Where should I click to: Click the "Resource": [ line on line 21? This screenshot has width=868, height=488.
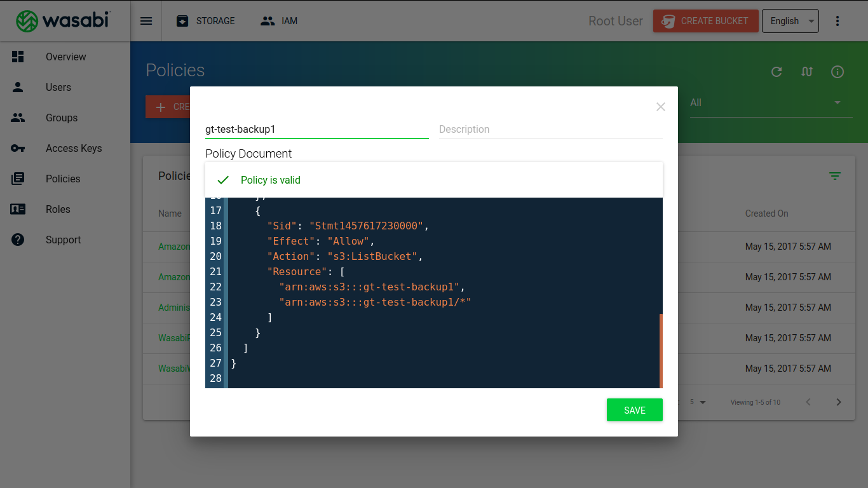(306, 271)
